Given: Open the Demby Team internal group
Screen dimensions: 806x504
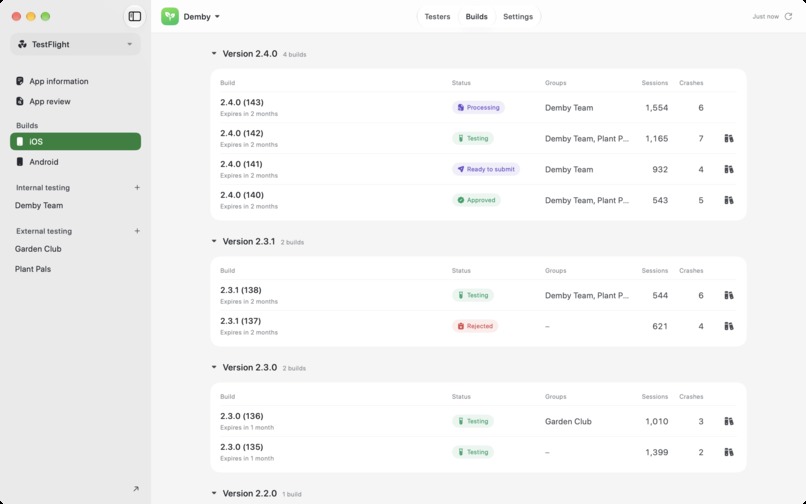Looking at the screenshot, I should tap(39, 205).
